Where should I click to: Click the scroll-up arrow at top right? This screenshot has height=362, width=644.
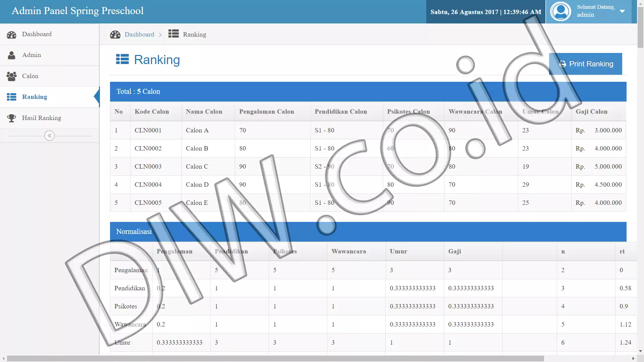pos(640,3)
